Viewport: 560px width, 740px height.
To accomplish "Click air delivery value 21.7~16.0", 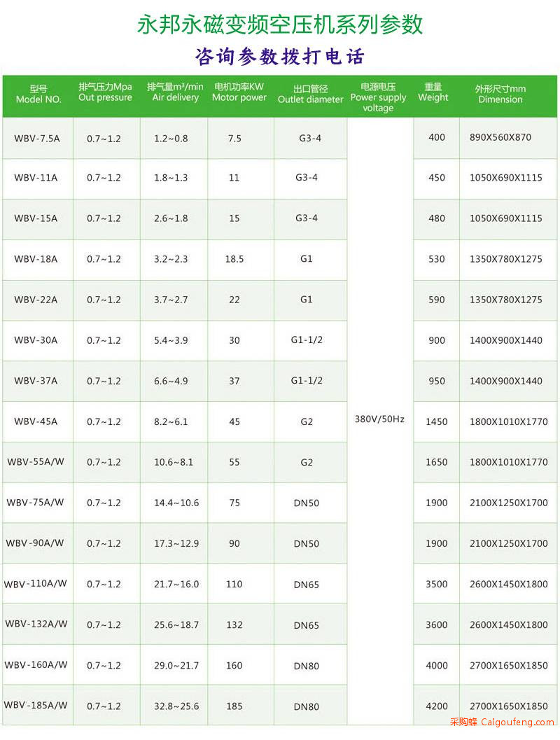I will 176,585.
